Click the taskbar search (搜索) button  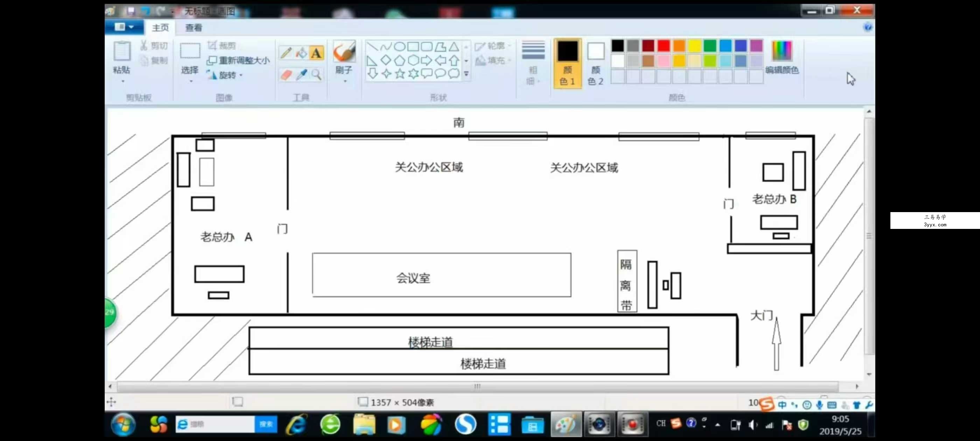coord(266,424)
